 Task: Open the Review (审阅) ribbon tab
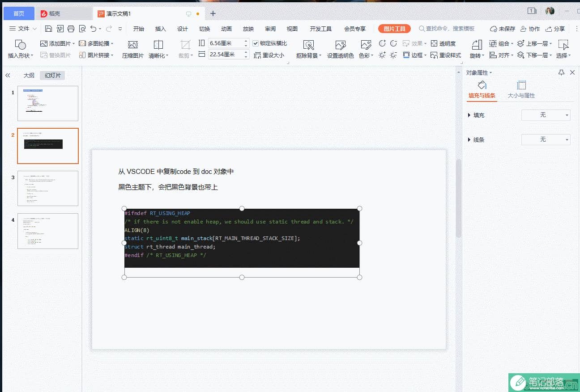tap(270, 29)
